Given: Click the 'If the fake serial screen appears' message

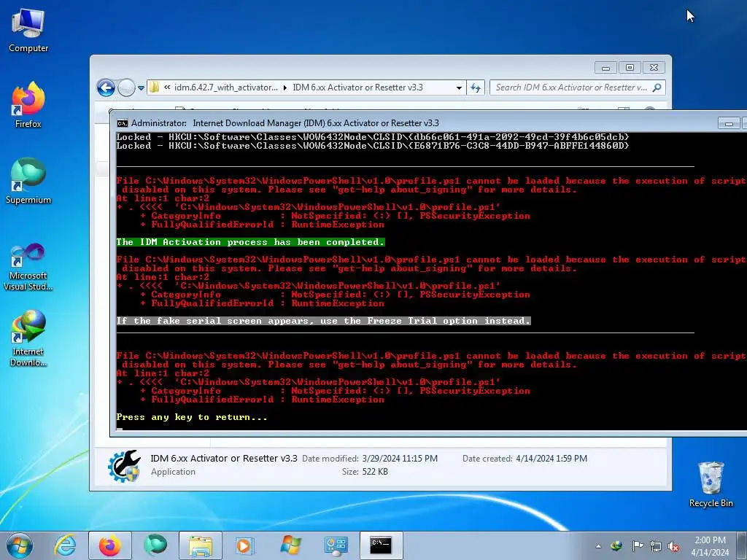Looking at the screenshot, I should (323, 321).
